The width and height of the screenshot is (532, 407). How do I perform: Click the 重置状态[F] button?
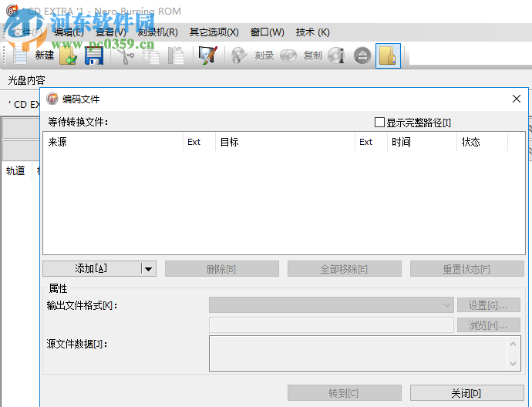point(467,268)
